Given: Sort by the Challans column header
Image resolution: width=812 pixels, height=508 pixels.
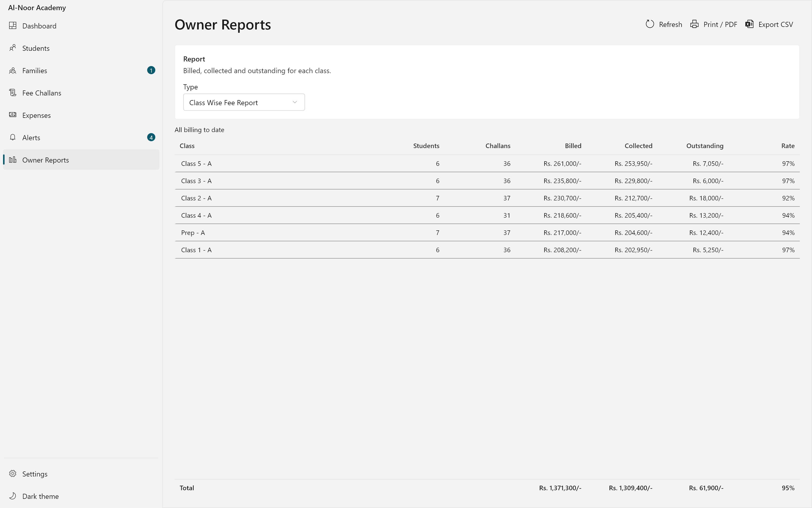Looking at the screenshot, I should coord(498,146).
